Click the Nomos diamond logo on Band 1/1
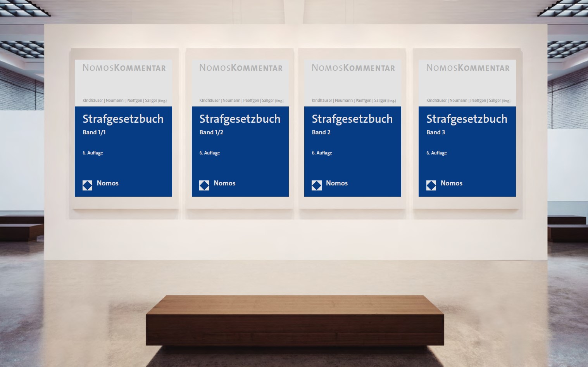The width and height of the screenshot is (588, 367). click(x=88, y=185)
